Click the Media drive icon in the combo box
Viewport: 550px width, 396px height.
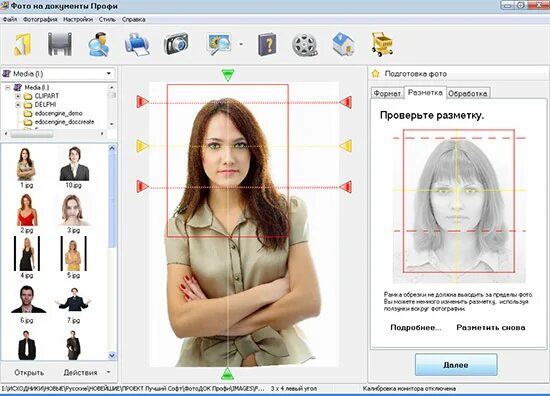pyautogui.click(x=7, y=74)
